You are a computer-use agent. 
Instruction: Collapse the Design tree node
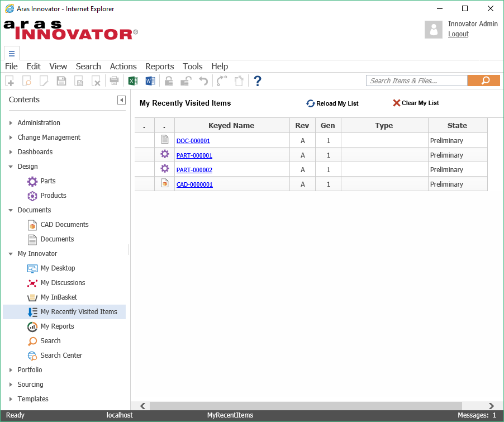[11, 167]
